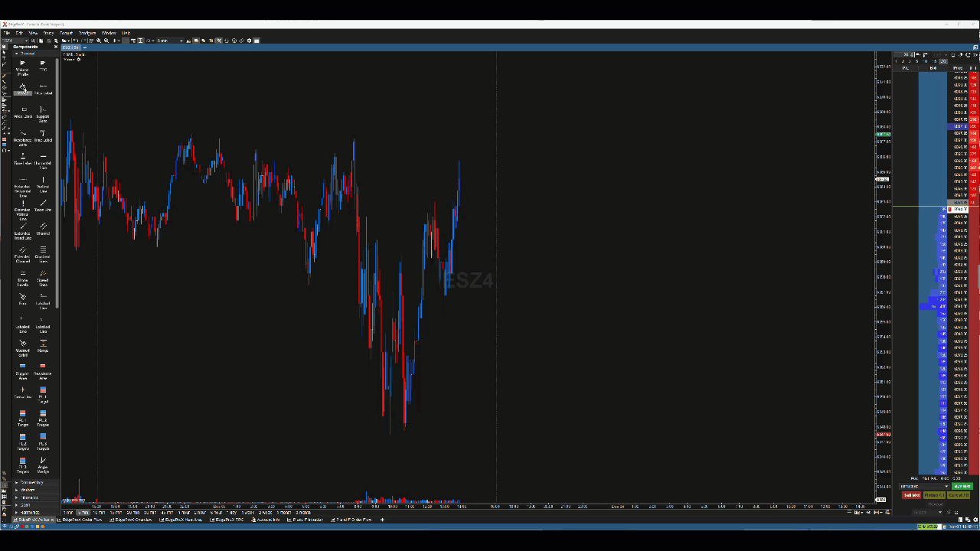Close the Components panel
The height and width of the screenshot is (551, 980).
point(55,47)
